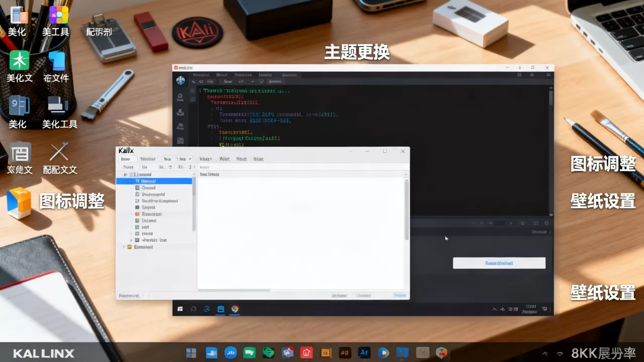This screenshot has width=644, height=362.
Task: Open the chat icon with red badge in dock
Action: [x=288, y=353]
